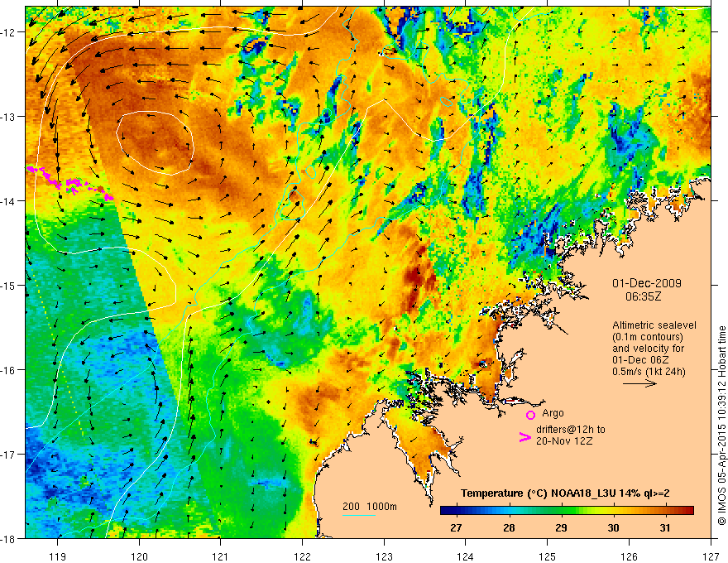The width and height of the screenshot is (728, 563).
Task: Click the '200 1000m' depth label
Action: [370, 507]
